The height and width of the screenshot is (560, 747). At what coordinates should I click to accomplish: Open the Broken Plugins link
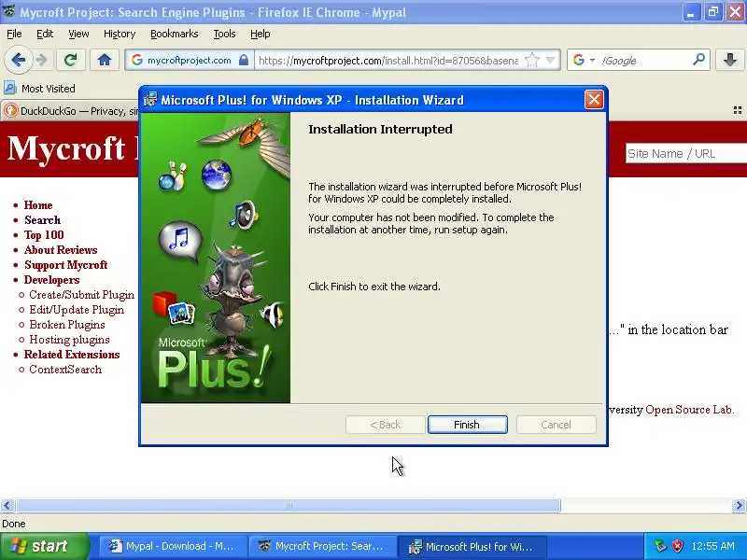66,325
